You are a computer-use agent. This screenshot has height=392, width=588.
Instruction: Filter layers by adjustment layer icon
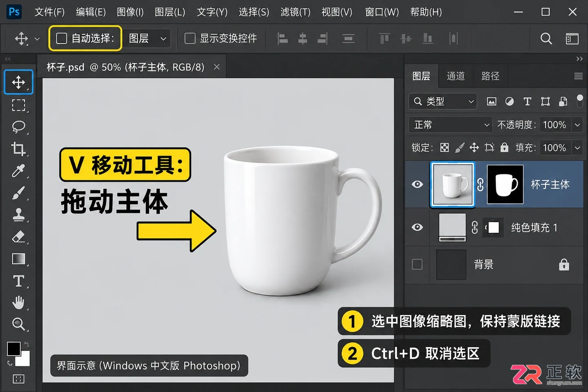pos(510,101)
